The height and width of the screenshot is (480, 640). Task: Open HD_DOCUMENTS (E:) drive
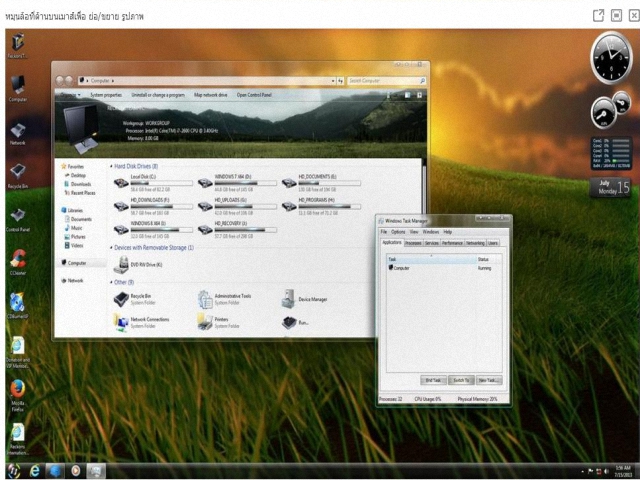point(321,183)
